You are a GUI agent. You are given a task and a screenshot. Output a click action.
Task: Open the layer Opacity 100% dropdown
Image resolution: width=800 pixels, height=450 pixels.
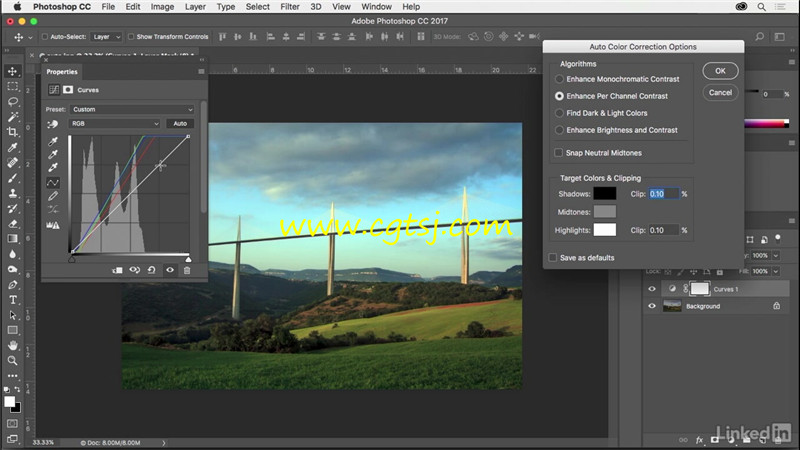776,255
